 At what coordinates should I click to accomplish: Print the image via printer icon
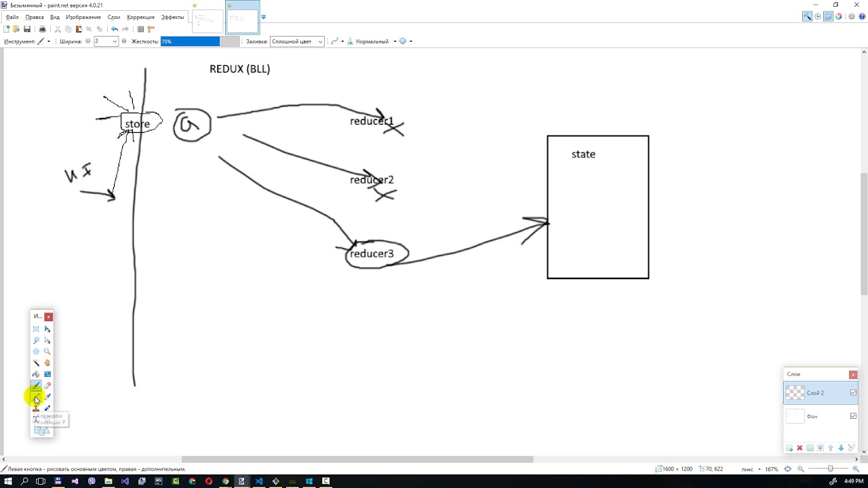click(x=42, y=29)
